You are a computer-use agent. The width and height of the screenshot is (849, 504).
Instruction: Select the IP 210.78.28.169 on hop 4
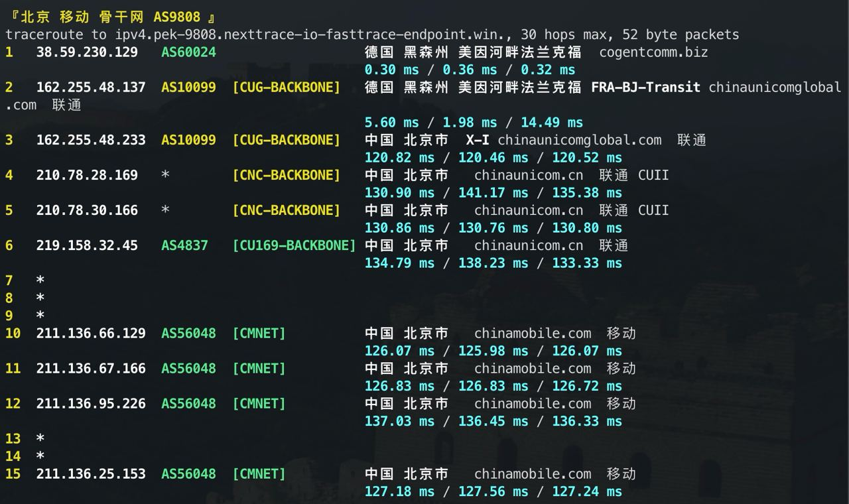coord(87,175)
